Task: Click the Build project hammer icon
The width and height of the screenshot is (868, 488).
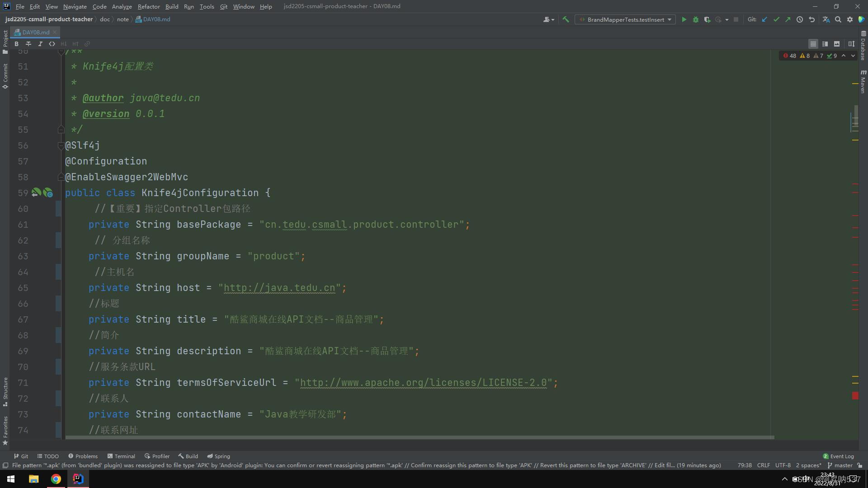Action: tap(566, 19)
